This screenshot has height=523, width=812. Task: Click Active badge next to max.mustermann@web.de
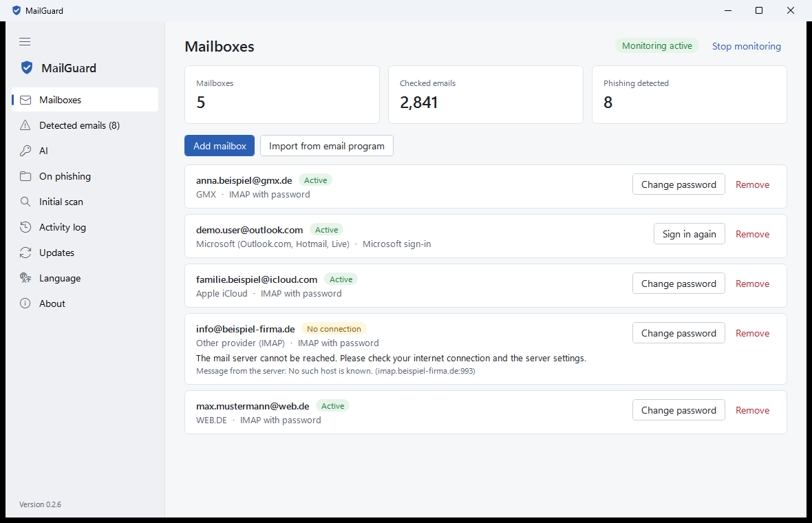(x=332, y=406)
